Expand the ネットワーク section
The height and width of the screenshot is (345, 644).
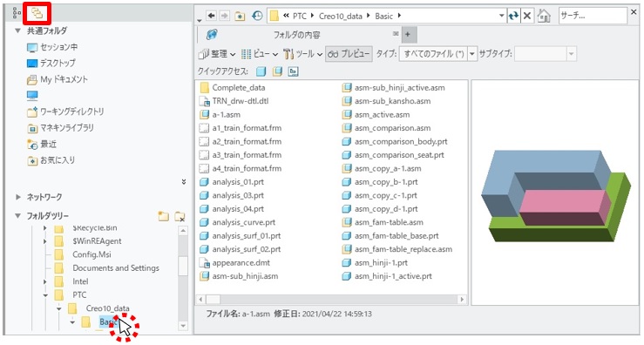(17, 197)
